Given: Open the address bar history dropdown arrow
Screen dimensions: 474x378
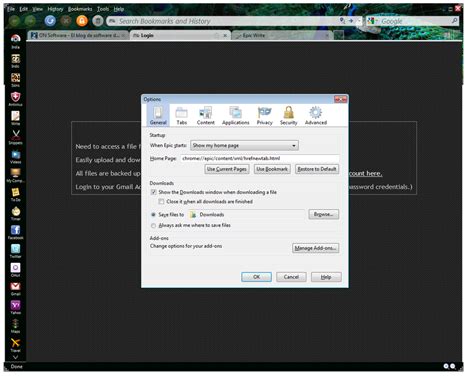Looking at the screenshot, I should [359, 21].
